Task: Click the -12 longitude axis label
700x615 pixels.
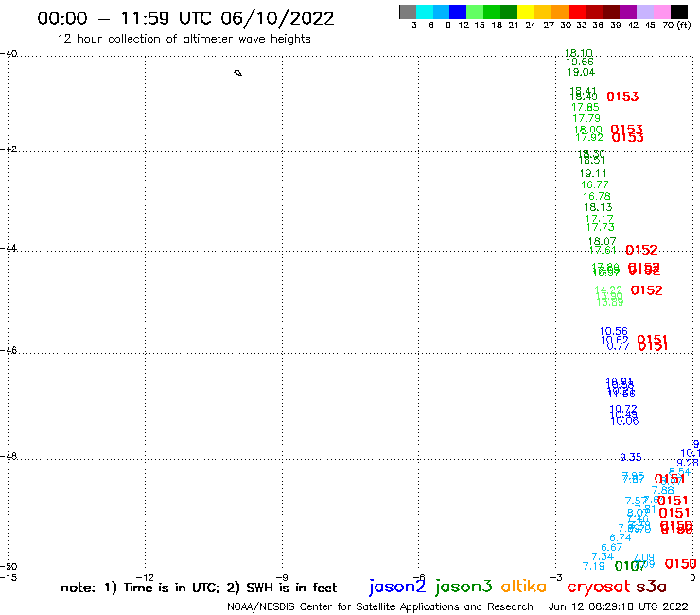Action: coord(145,578)
